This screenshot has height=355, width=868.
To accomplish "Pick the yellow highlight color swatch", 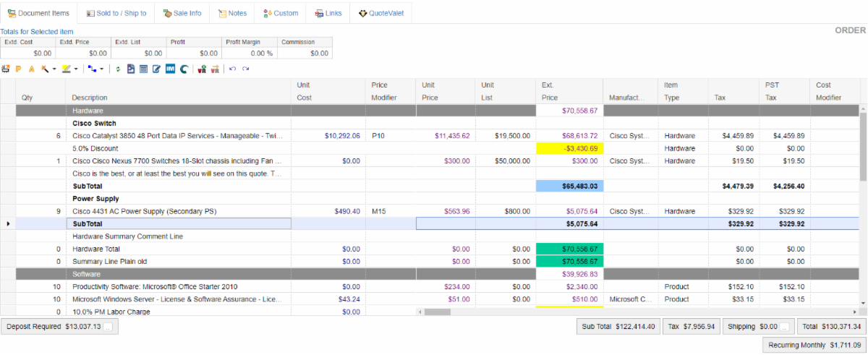I will coord(66,69).
